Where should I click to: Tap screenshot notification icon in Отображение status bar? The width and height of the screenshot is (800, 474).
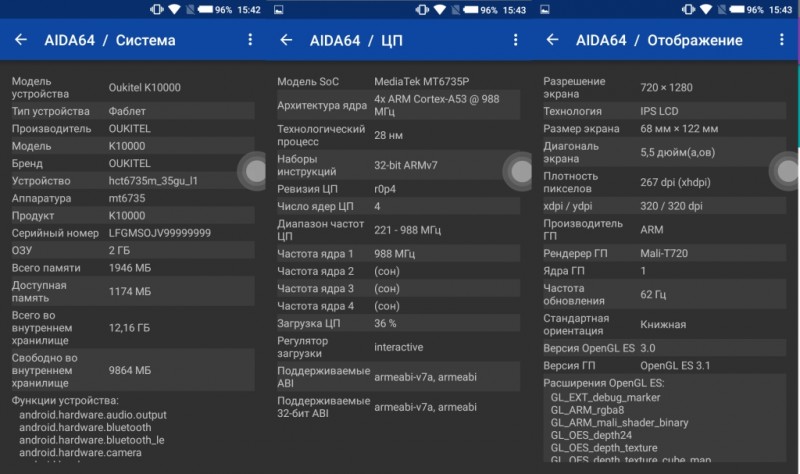(x=545, y=10)
